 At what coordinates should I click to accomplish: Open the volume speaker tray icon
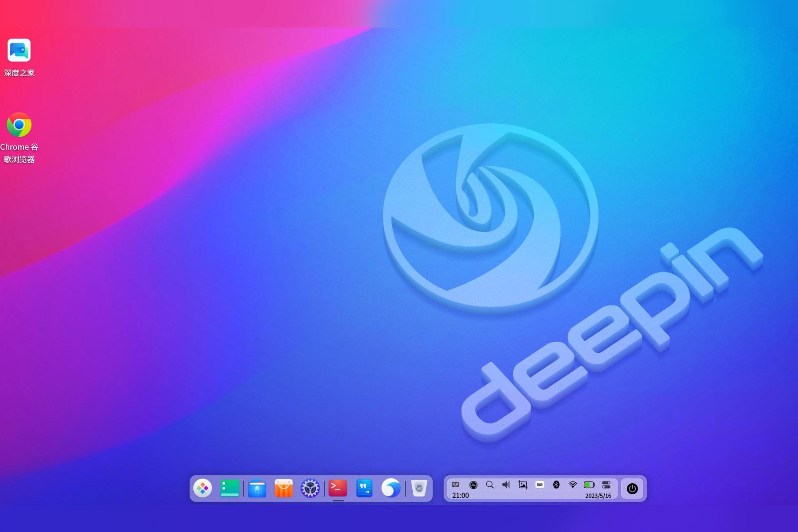506,485
